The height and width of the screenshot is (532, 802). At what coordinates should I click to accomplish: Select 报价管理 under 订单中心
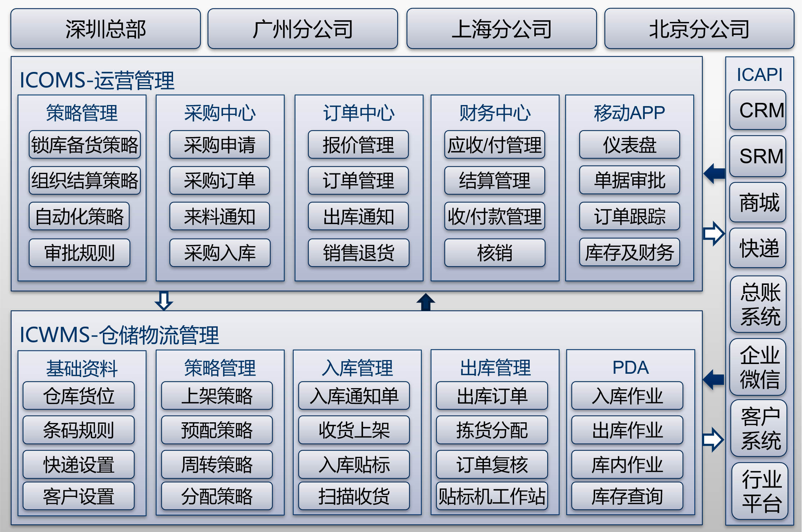pyautogui.click(x=358, y=145)
